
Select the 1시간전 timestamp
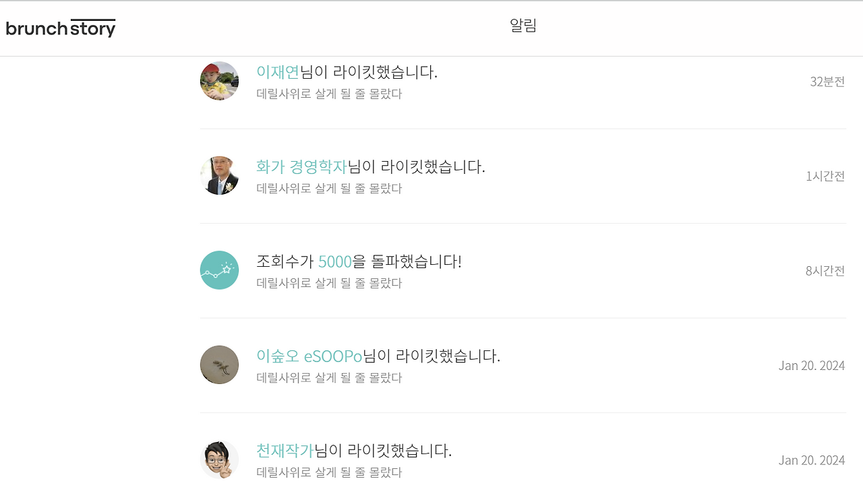(x=828, y=175)
